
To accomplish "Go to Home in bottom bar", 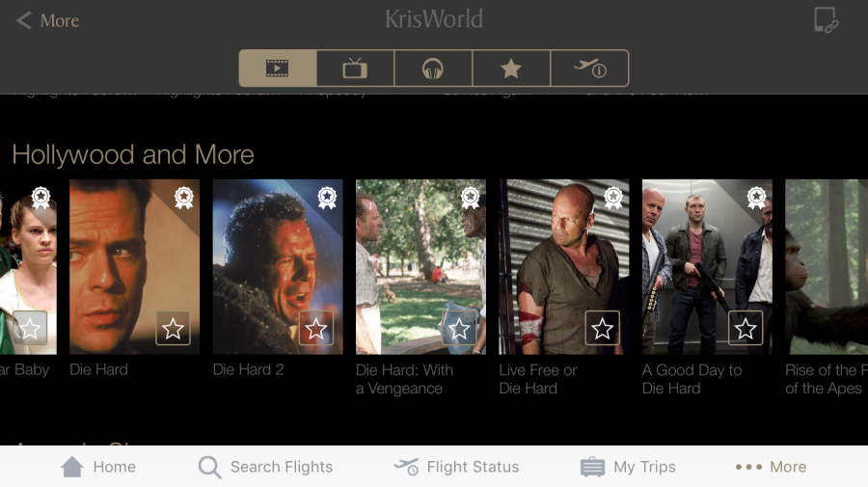I will coord(98,467).
